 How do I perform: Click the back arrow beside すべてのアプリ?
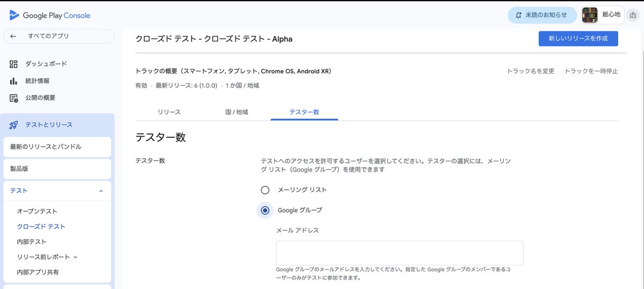tap(13, 36)
